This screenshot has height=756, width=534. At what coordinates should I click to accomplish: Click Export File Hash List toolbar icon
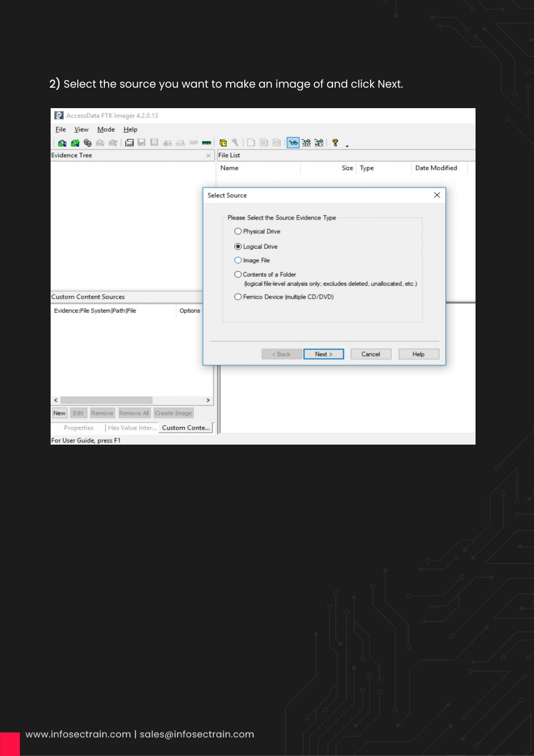click(x=264, y=143)
